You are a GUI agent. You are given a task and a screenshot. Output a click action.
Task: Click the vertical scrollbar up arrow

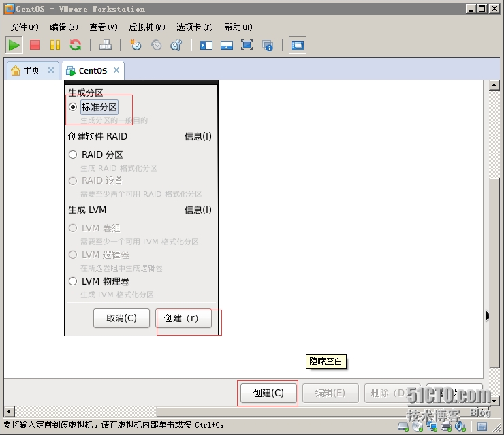[494, 86]
